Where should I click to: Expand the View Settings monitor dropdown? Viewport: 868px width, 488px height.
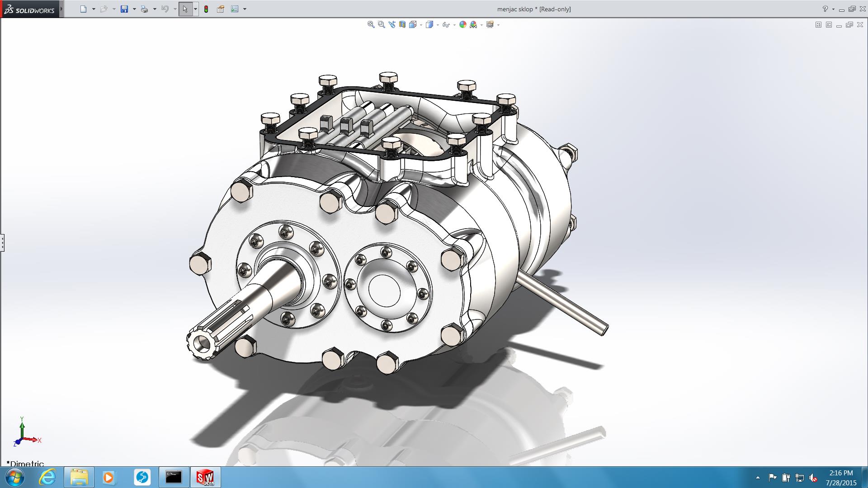(498, 25)
